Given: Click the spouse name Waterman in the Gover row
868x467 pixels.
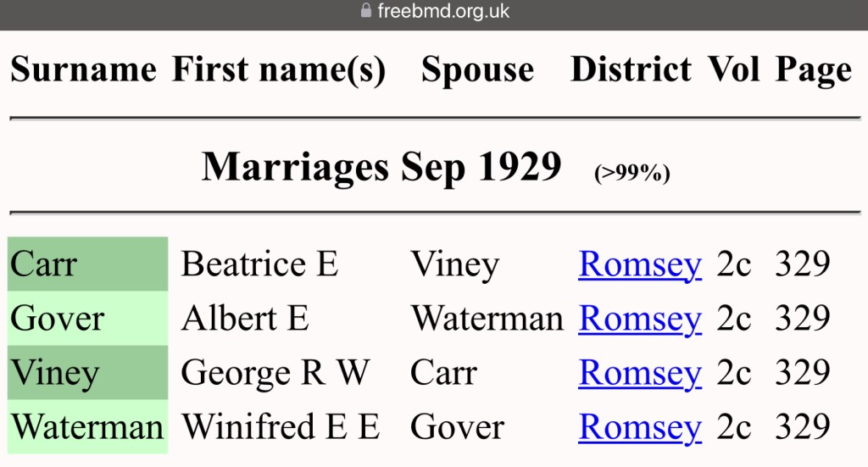Looking at the screenshot, I should [487, 319].
